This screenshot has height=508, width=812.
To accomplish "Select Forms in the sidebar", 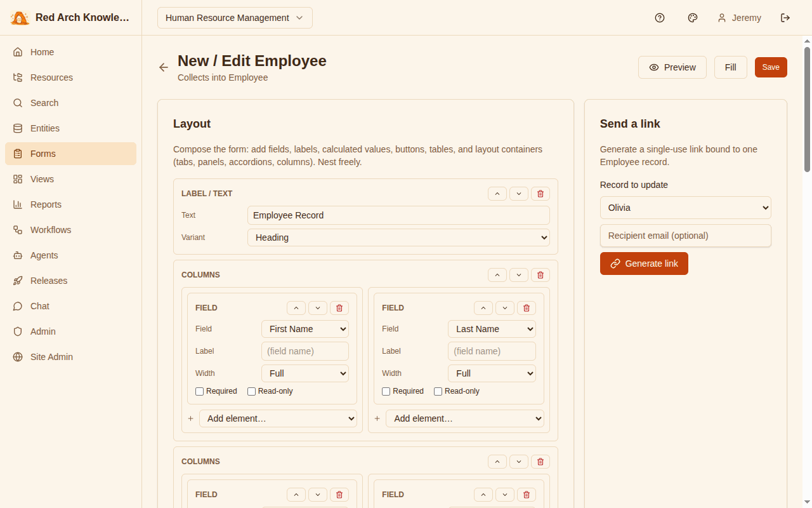I will coord(70,154).
